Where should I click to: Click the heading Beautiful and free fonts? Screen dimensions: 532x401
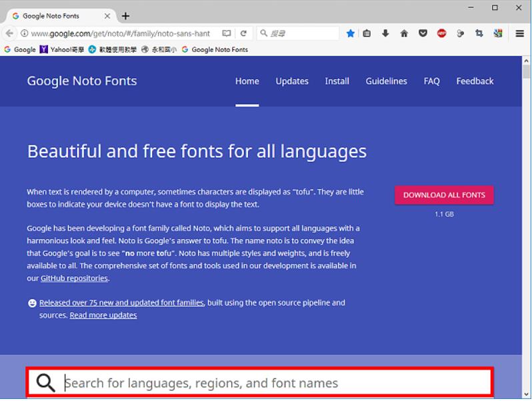pyautogui.click(x=197, y=151)
